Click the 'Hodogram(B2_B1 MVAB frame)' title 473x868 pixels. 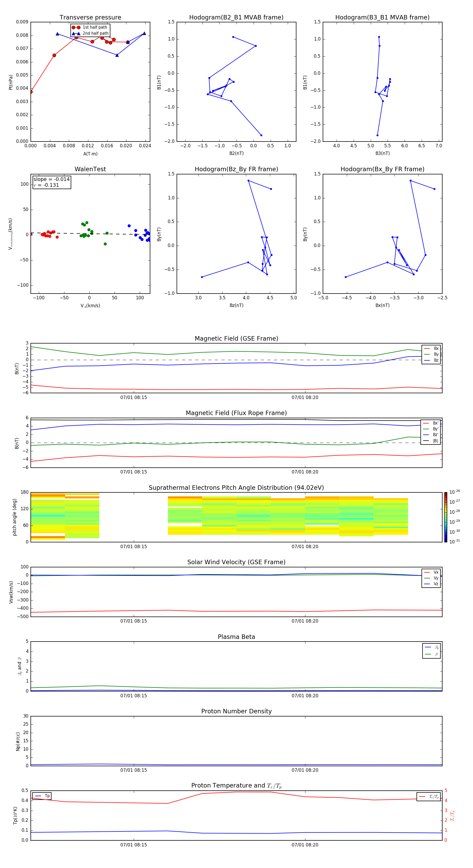(236, 18)
